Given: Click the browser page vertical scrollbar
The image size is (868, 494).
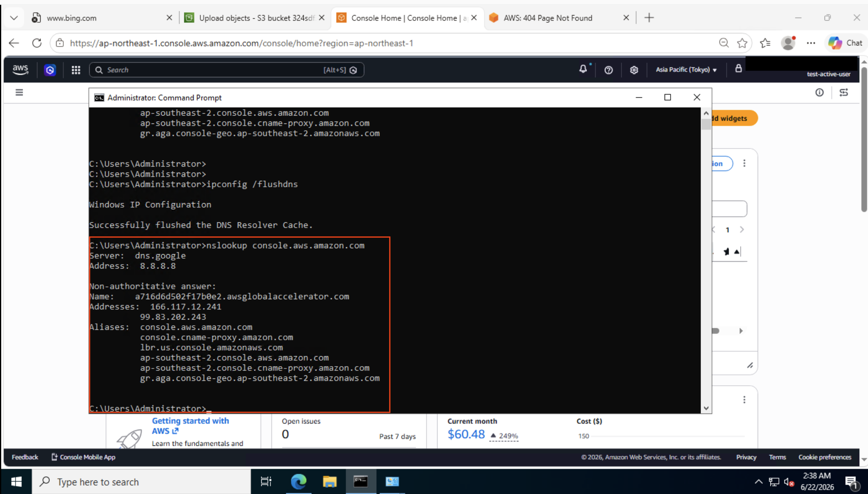Looking at the screenshot, I should 864,139.
